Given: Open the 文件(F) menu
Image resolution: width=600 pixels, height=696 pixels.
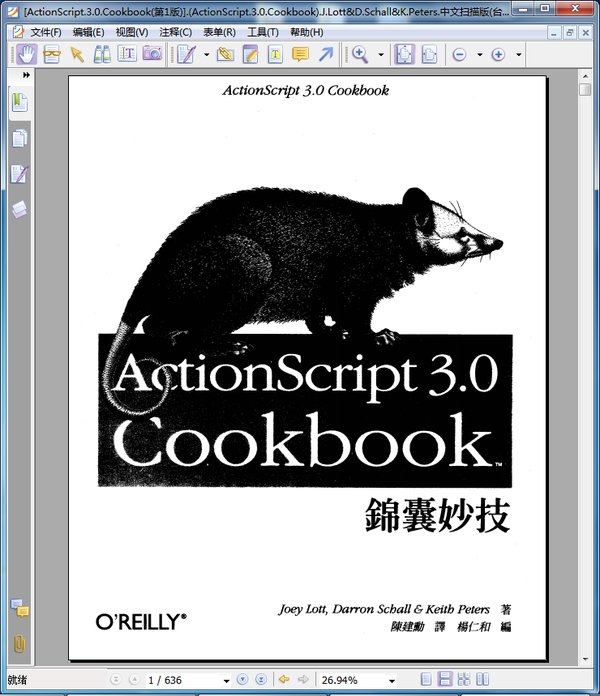Looking at the screenshot, I should tap(46, 32).
